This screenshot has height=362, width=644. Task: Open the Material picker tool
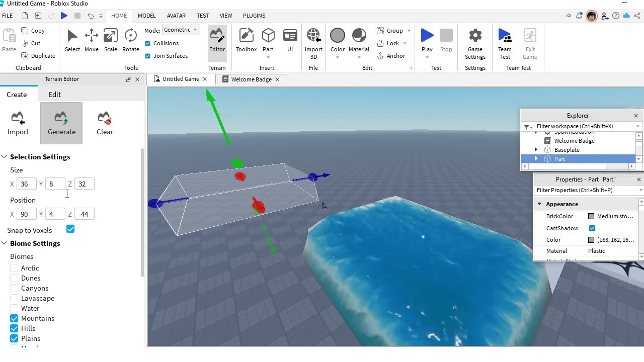tap(359, 40)
